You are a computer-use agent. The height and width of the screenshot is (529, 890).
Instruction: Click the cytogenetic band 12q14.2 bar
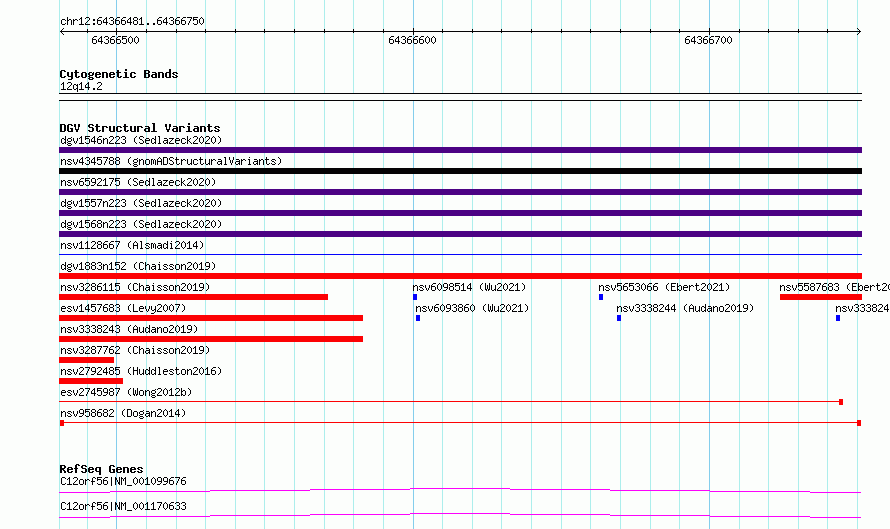tap(460, 97)
